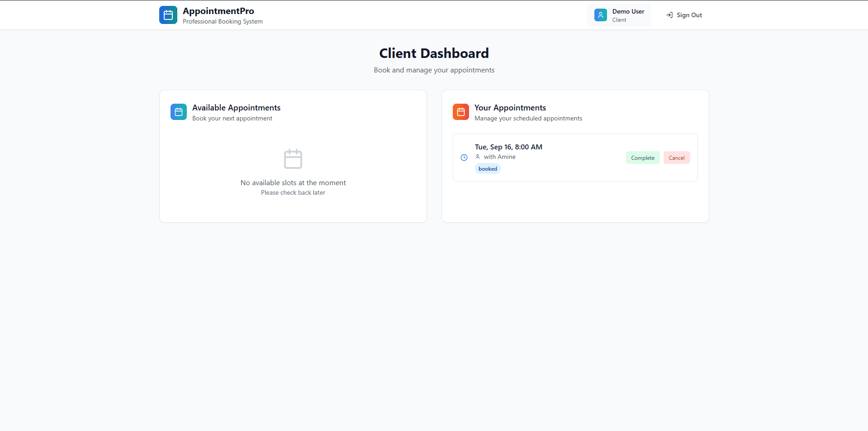Click Book your next appointment text
Image resolution: width=868 pixels, height=431 pixels.
pos(232,118)
